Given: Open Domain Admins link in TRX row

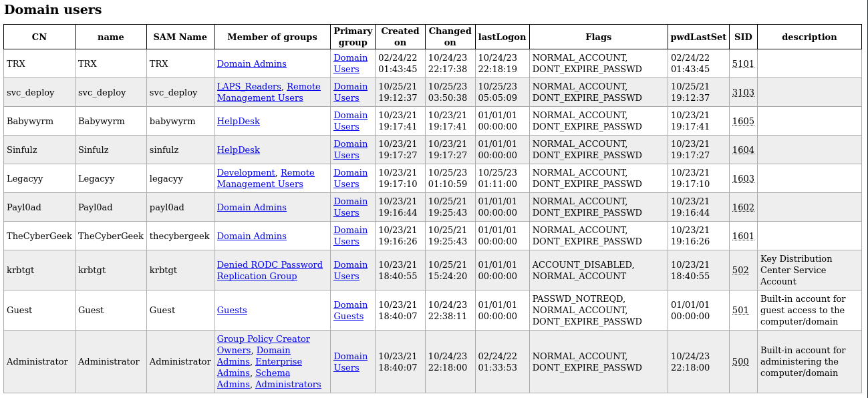Looking at the screenshot, I should click(251, 64).
